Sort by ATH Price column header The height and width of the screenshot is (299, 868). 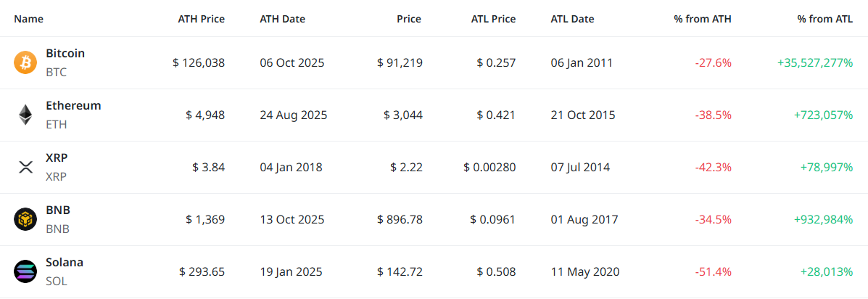pyautogui.click(x=201, y=19)
